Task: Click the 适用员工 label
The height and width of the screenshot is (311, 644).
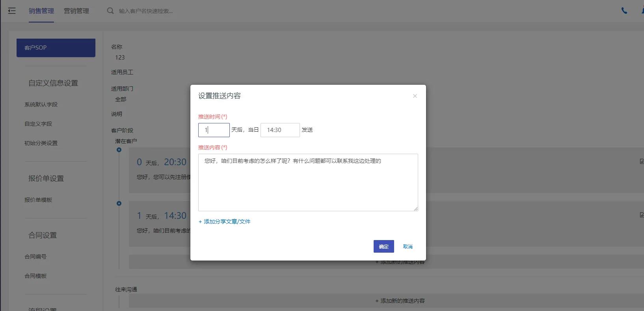Action: pos(122,72)
